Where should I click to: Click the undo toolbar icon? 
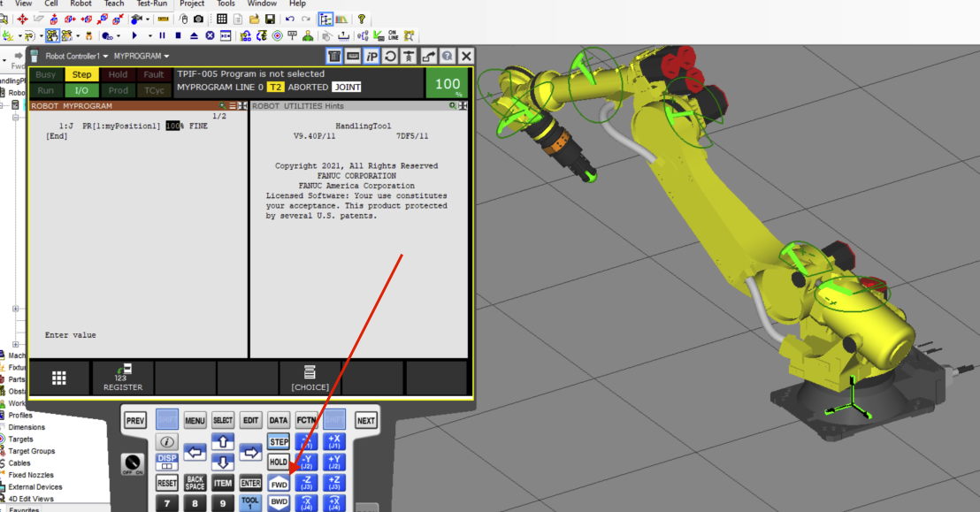tap(290, 19)
